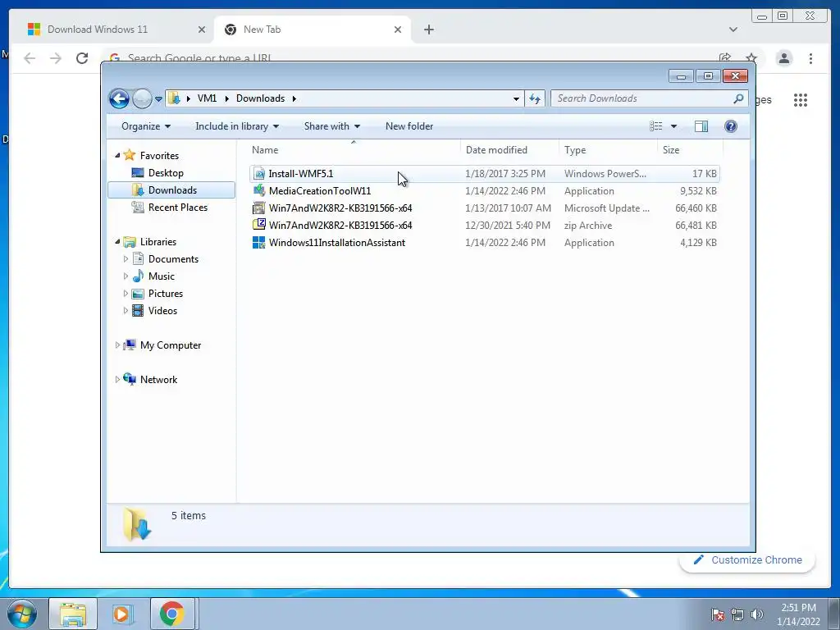Open the Documents library

(x=173, y=259)
